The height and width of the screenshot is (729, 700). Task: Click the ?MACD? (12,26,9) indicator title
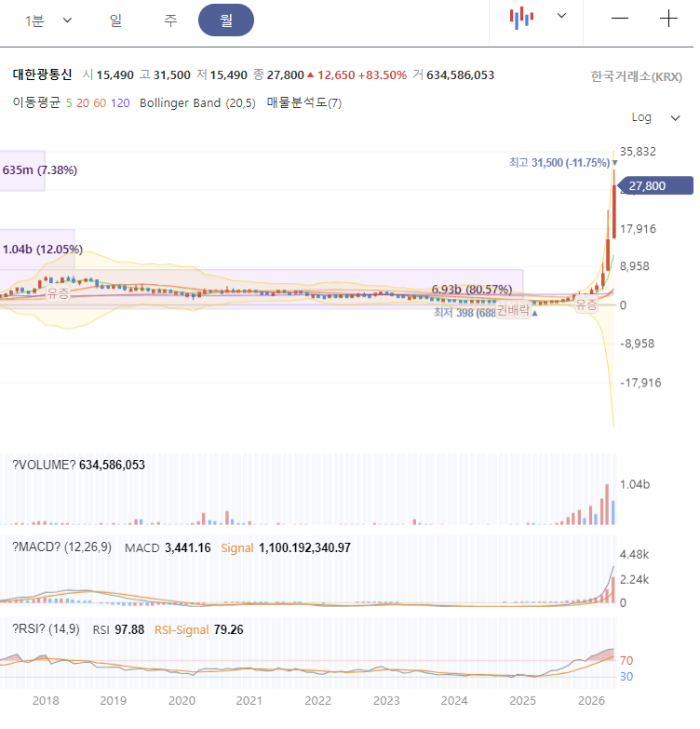pyautogui.click(x=61, y=547)
